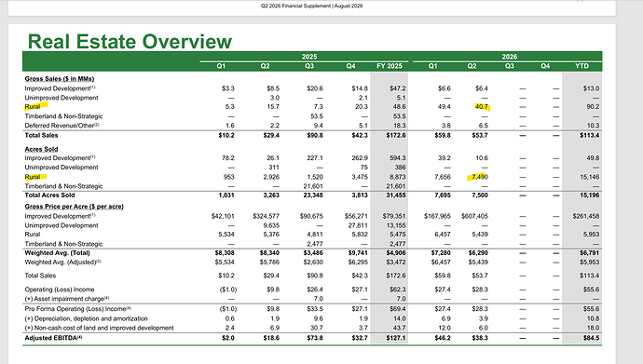The width and height of the screenshot is (643, 364).
Task: Click the Gross Sales ($ in MMs) heading
Action: click(60, 78)
